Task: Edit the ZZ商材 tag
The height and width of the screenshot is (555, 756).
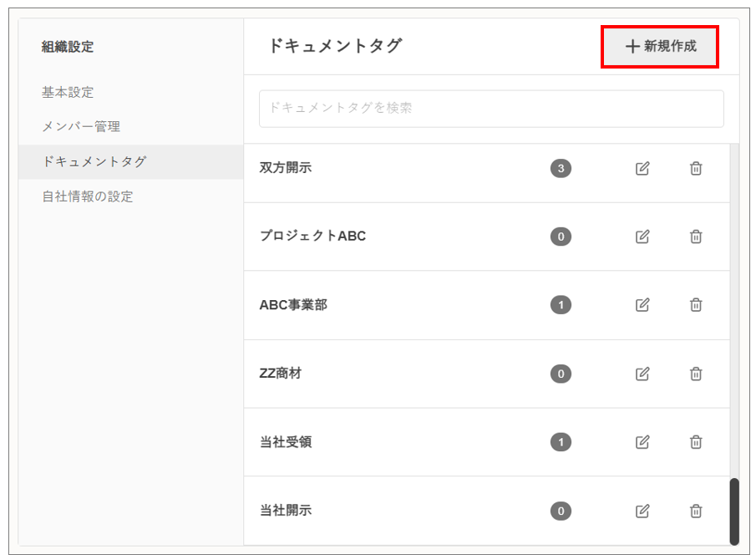Action: (642, 374)
